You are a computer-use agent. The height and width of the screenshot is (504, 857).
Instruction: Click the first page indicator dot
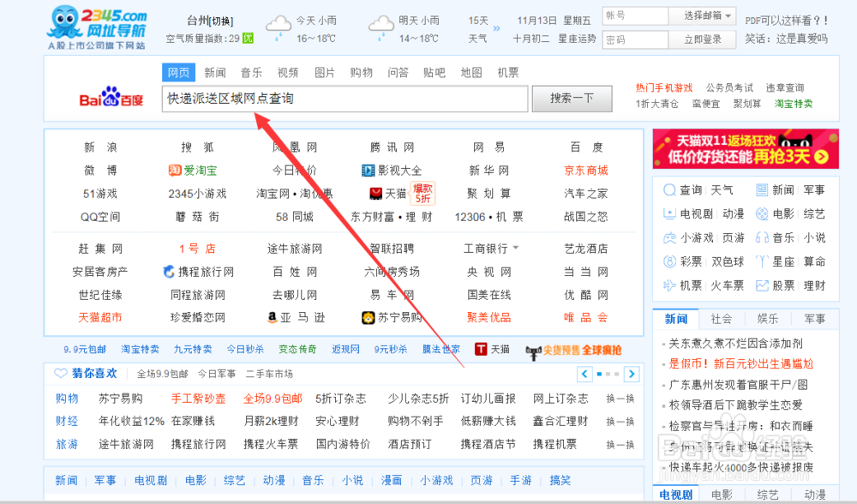click(600, 374)
